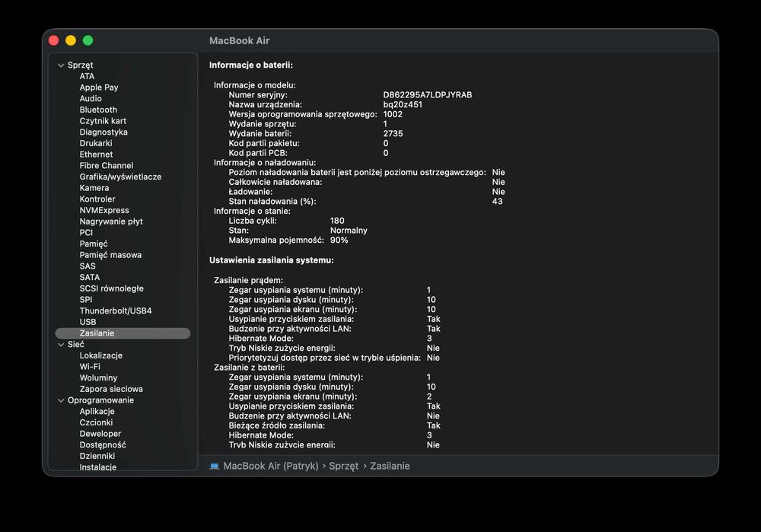Zoom window with green button
Viewport: 761px width, 532px height.
[x=88, y=40]
